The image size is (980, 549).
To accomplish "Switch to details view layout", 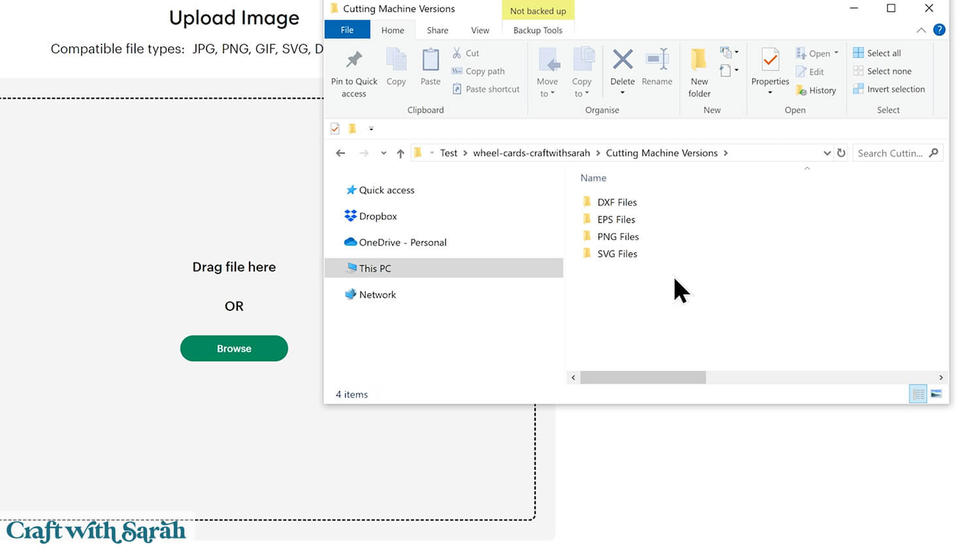I will [x=918, y=394].
